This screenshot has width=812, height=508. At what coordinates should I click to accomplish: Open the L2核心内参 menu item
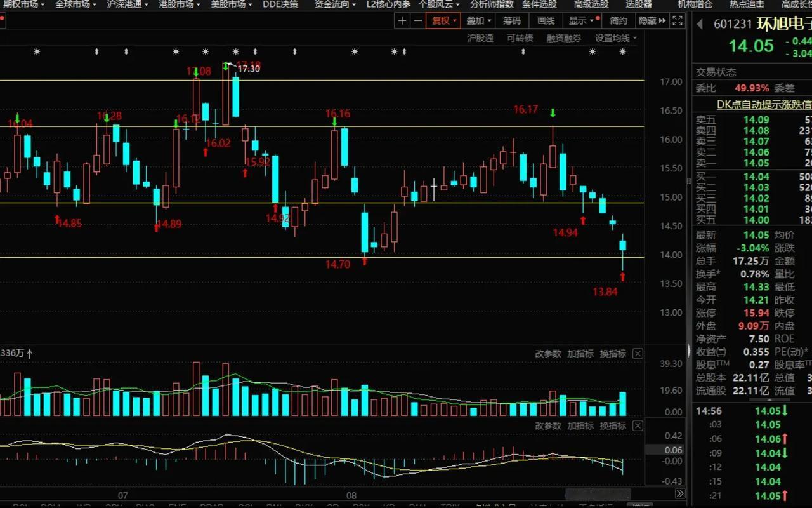point(388,4)
